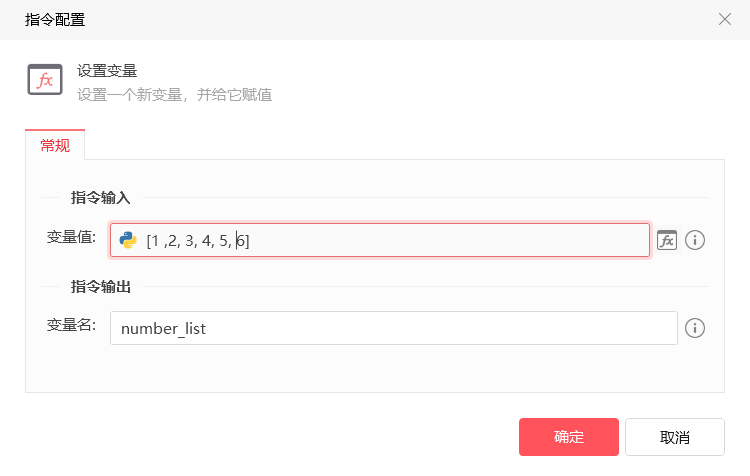Click the 指令输出 section header
The image size is (750, 476).
coord(100,287)
